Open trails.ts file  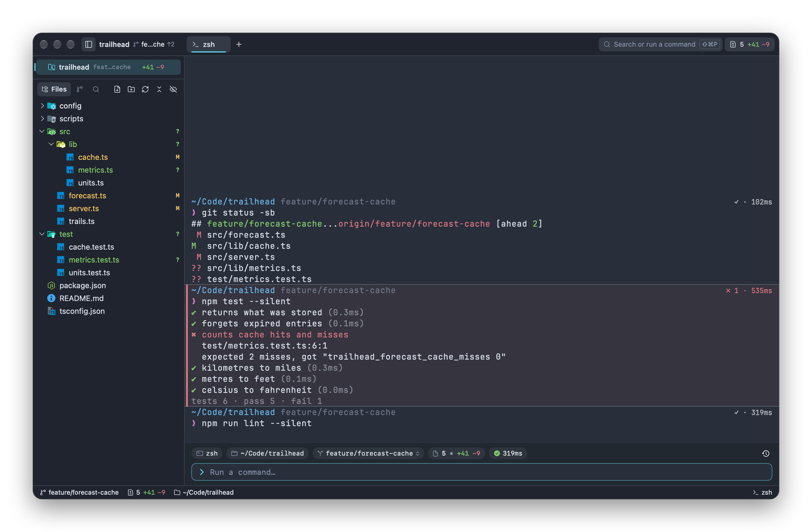(82, 221)
